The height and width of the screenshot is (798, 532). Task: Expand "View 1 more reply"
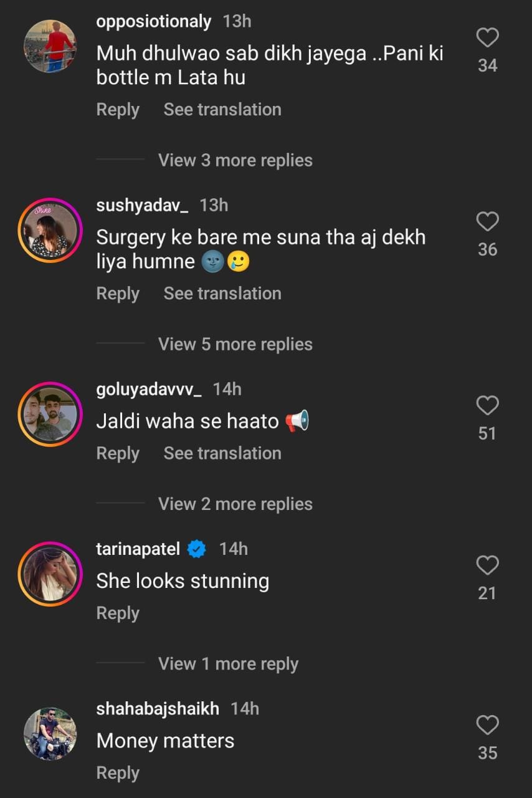[x=228, y=664]
